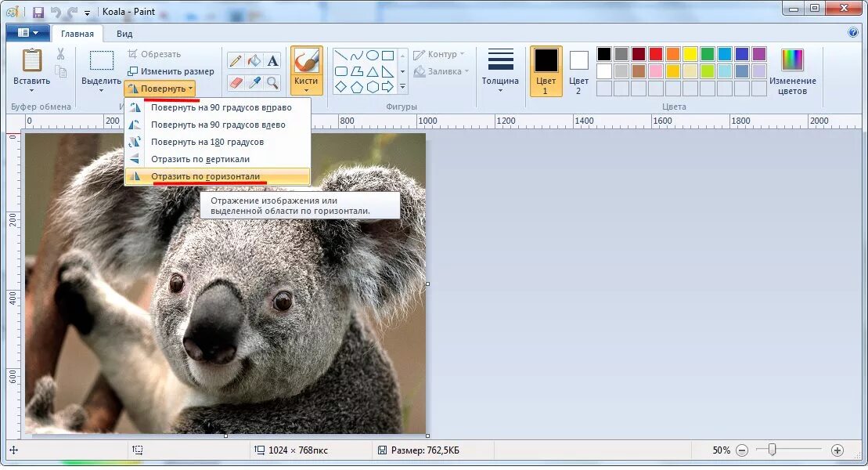Select the Fill with color bucket tool

click(254, 61)
